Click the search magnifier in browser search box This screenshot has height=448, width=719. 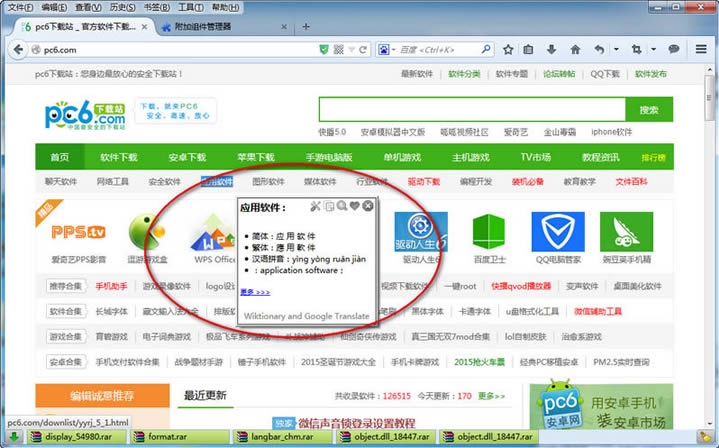click(486, 49)
